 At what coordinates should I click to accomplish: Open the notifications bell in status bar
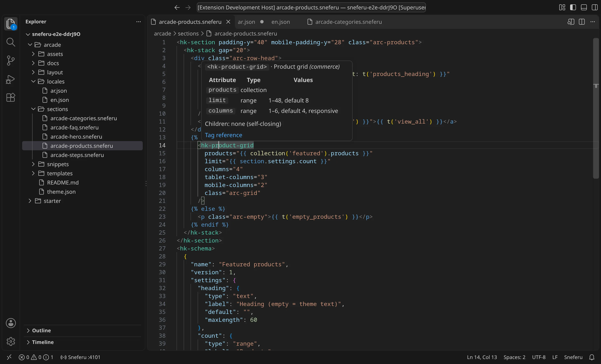click(x=592, y=357)
